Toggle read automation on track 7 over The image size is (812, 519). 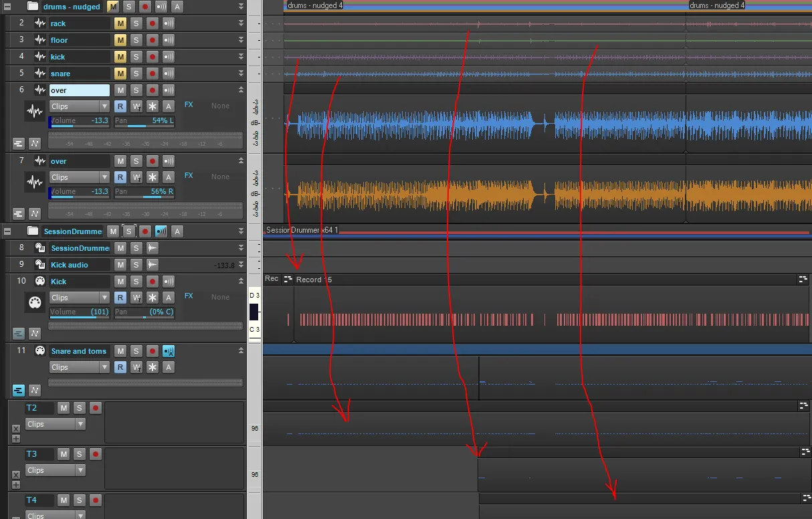coord(120,177)
